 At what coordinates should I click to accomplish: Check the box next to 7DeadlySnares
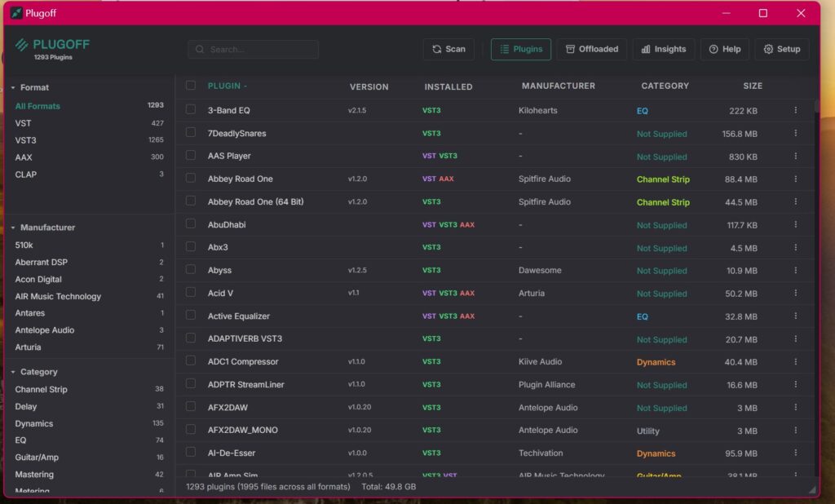coord(191,133)
